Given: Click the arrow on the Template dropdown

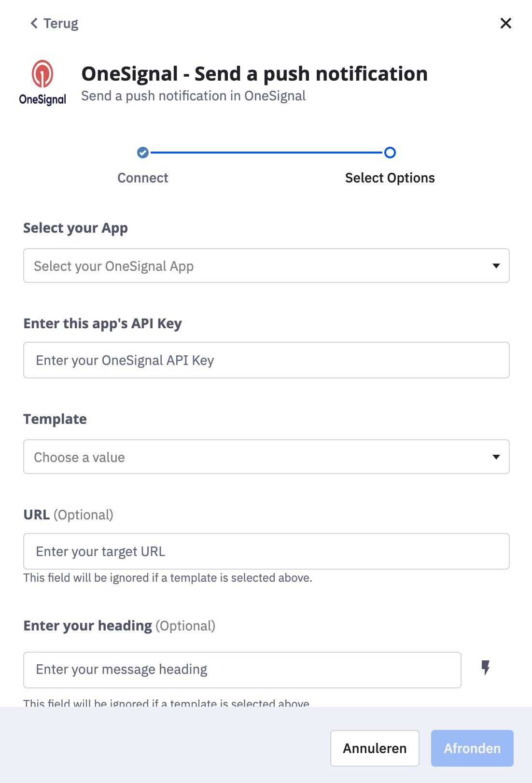Looking at the screenshot, I should click(496, 457).
